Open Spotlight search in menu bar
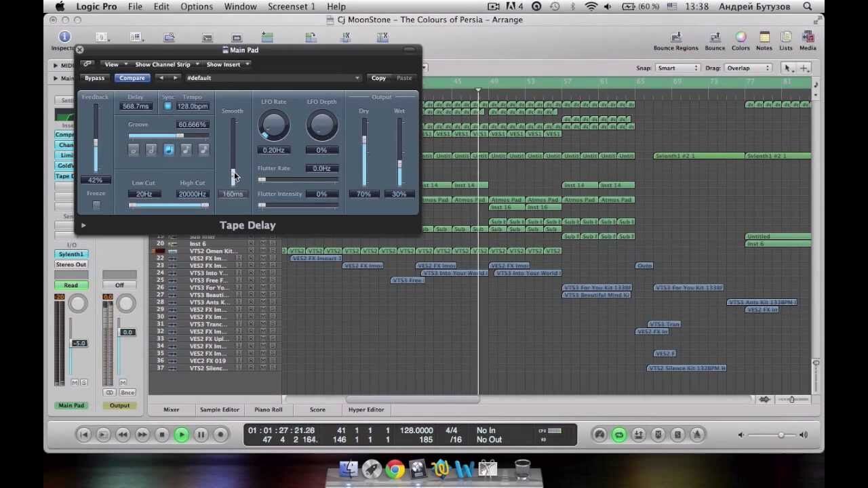Screen dimensions: 868x488 (x=808, y=6)
